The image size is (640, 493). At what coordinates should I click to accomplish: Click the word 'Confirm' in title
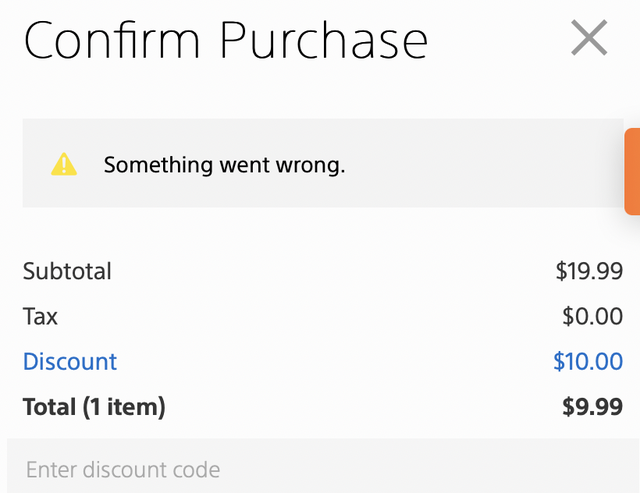(112, 40)
